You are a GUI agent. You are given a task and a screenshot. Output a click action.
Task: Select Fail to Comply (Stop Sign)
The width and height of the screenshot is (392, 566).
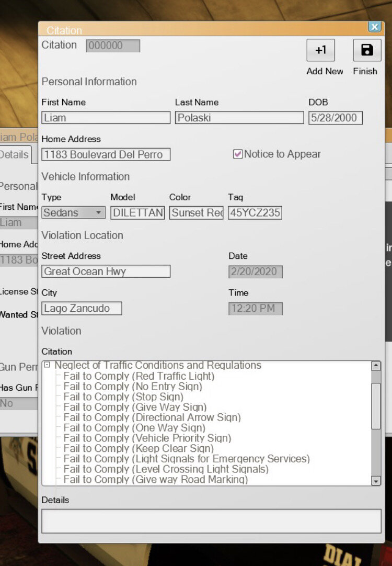tap(123, 397)
